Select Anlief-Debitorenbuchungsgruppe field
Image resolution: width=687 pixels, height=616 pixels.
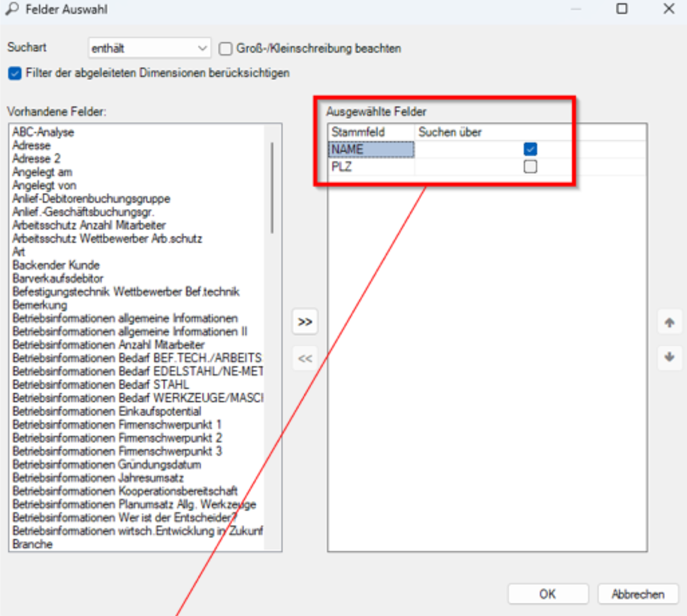coord(91,198)
